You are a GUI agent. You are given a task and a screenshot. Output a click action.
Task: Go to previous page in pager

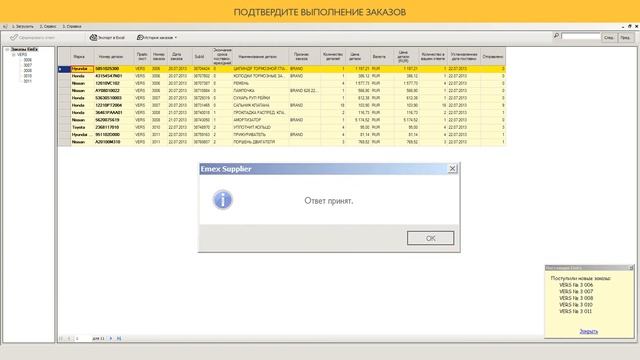69,338
